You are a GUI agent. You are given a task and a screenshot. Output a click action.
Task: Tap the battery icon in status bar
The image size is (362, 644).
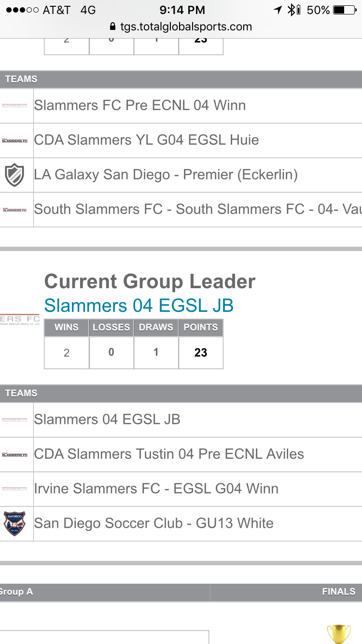click(x=346, y=10)
